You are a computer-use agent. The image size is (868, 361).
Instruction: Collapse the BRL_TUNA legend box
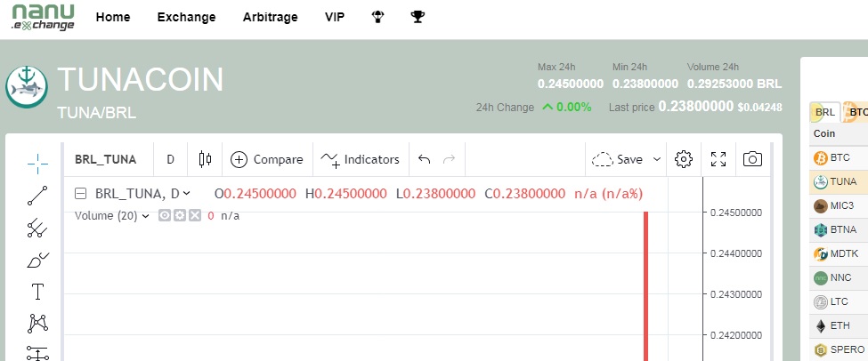point(81,194)
